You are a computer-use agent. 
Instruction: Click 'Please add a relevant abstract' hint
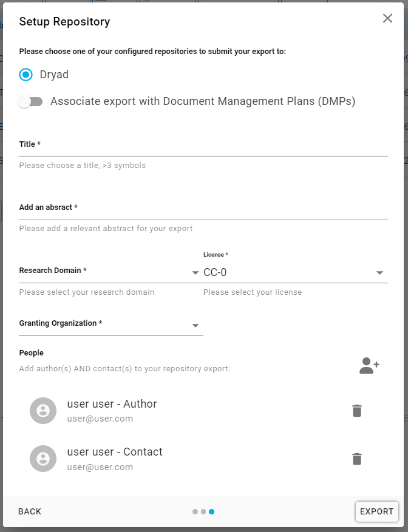(x=106, y=229)
